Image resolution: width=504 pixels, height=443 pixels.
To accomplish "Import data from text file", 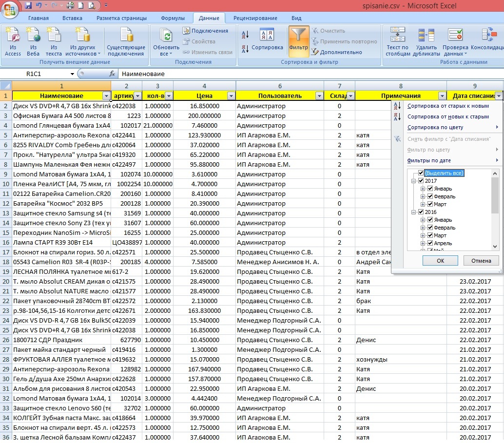I will [54, 42].
